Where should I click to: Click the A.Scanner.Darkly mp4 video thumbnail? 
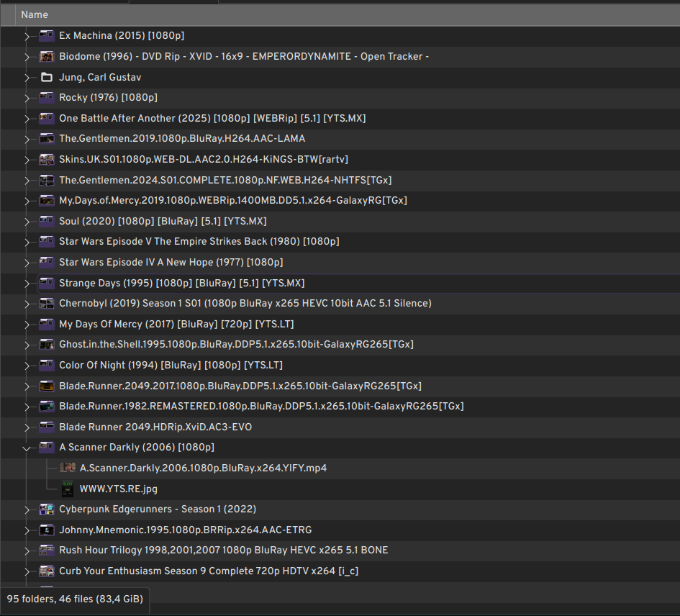tap(67, 468)
